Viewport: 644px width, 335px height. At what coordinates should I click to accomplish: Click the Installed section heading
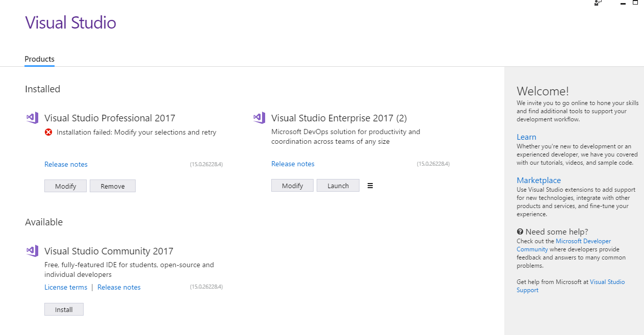42,89
